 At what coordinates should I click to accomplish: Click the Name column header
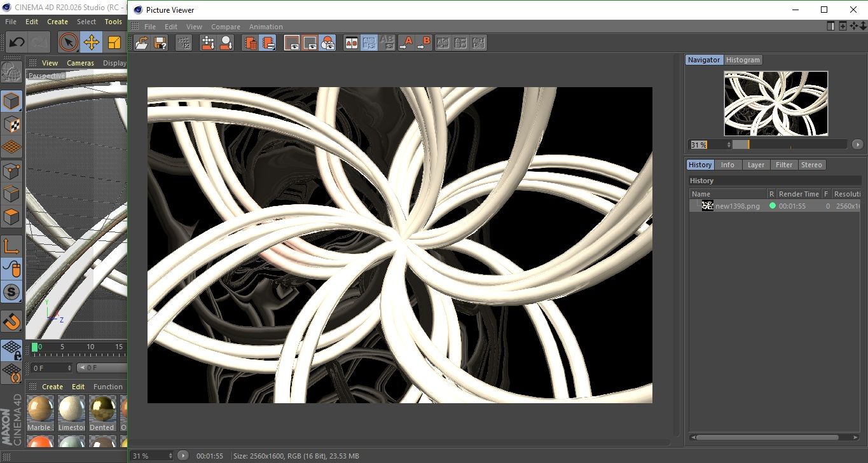click(x=727, y=194)
